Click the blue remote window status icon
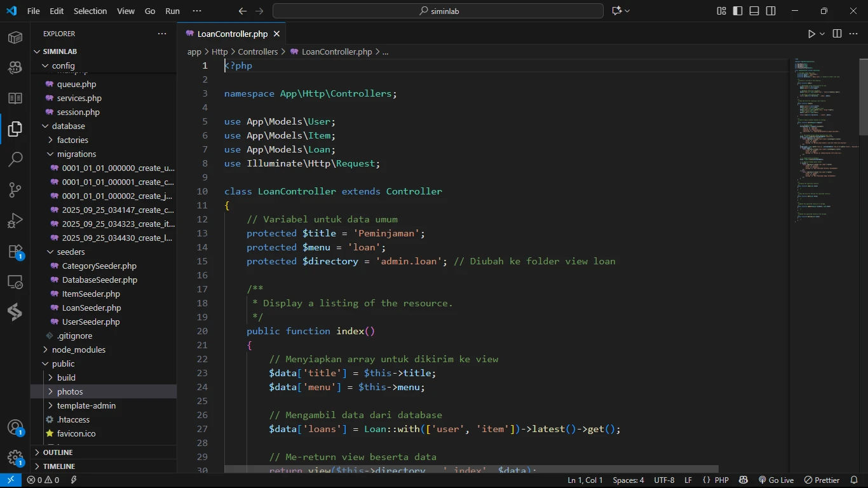This screenshot has height=488, width=868. (10, 480)
